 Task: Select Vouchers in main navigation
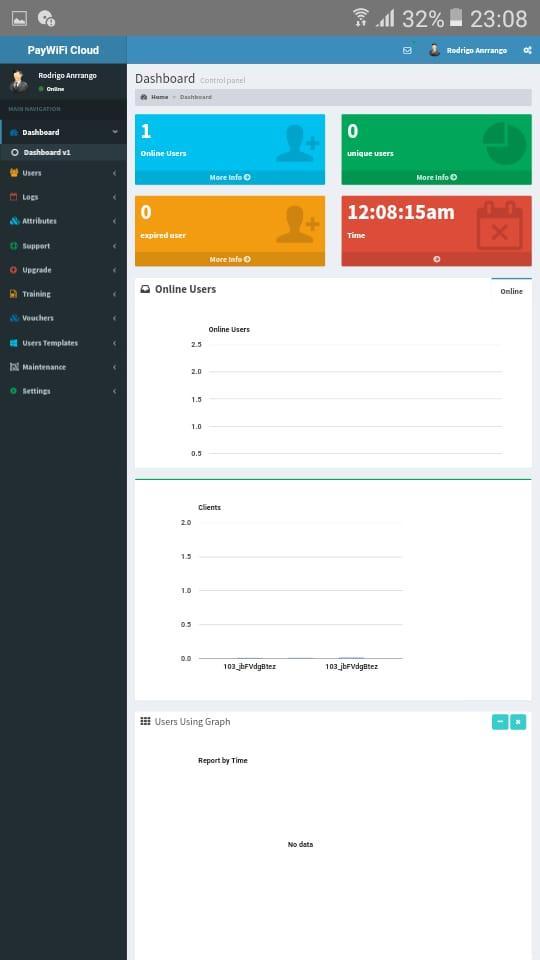pyautogui.click(x=64, y=318)
